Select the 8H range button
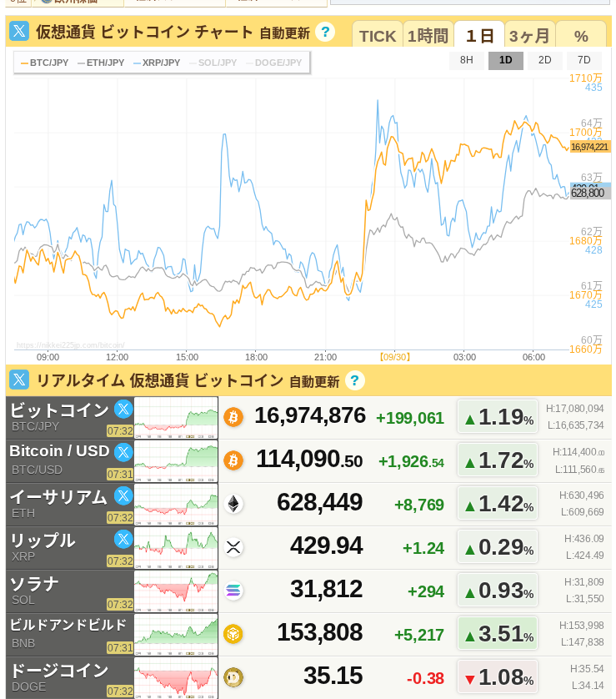616x699 pixels. [x=467, y=60]
